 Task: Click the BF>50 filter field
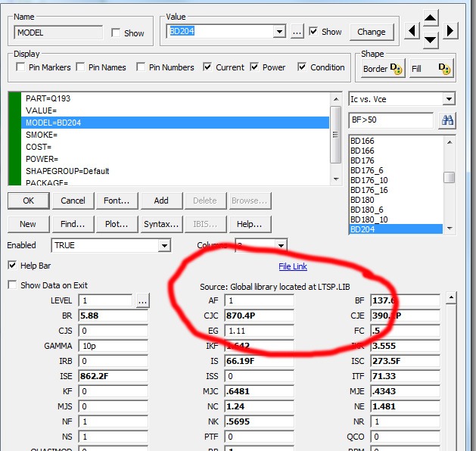tap(391, 120)
